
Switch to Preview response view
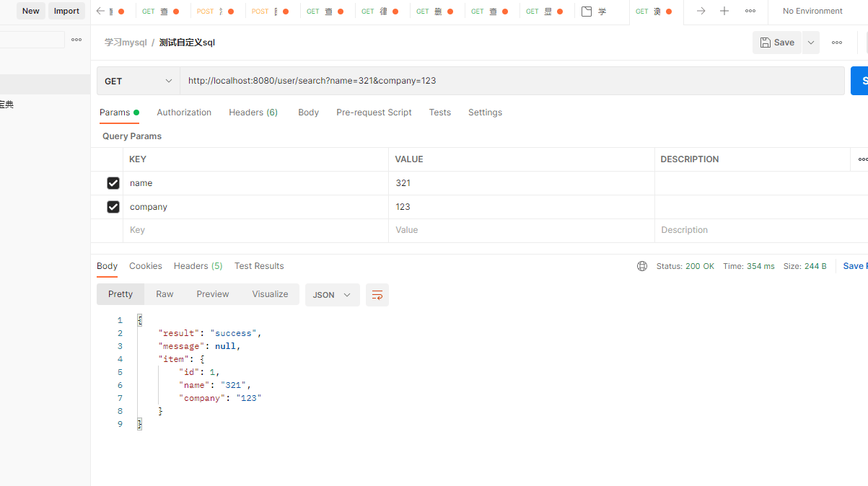pyautogui.click(x=213, y=294)
